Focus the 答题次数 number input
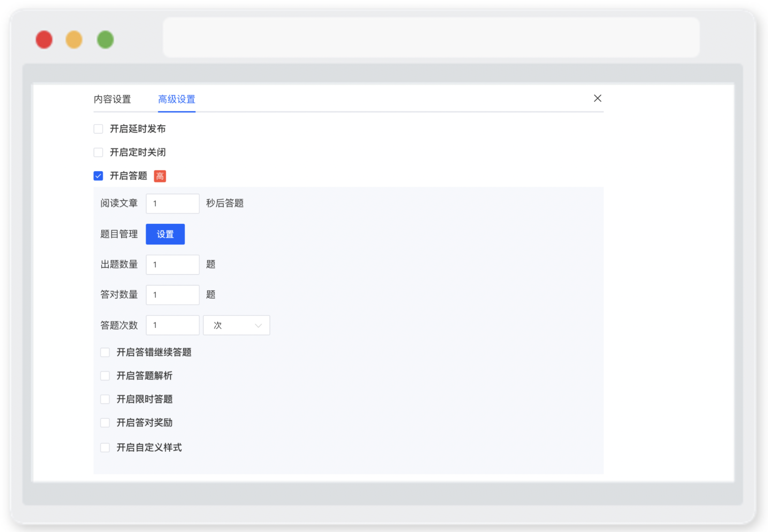This screenshot has width=768, height=532. tap(173, 325)
